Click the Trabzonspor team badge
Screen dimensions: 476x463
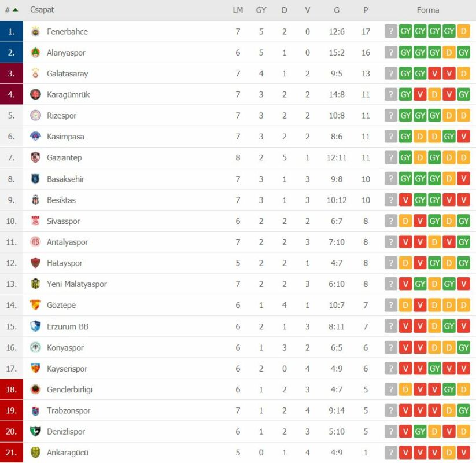(35, 410)
